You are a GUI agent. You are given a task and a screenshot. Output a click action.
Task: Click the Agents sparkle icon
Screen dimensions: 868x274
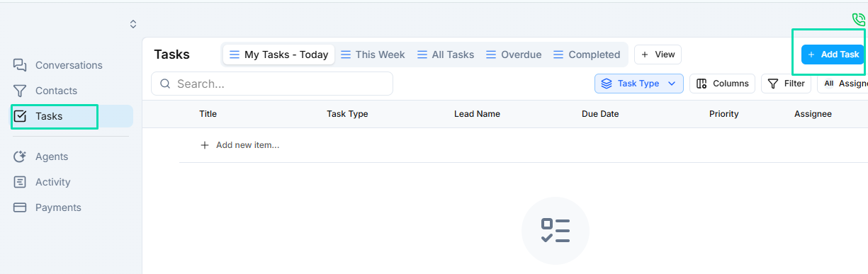coord(20,156)
